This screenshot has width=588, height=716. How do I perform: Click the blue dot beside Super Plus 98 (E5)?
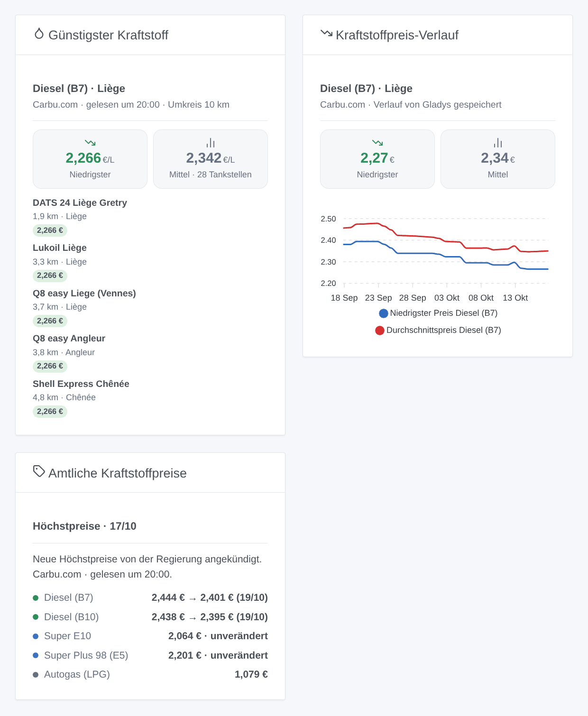pos(36,655)
